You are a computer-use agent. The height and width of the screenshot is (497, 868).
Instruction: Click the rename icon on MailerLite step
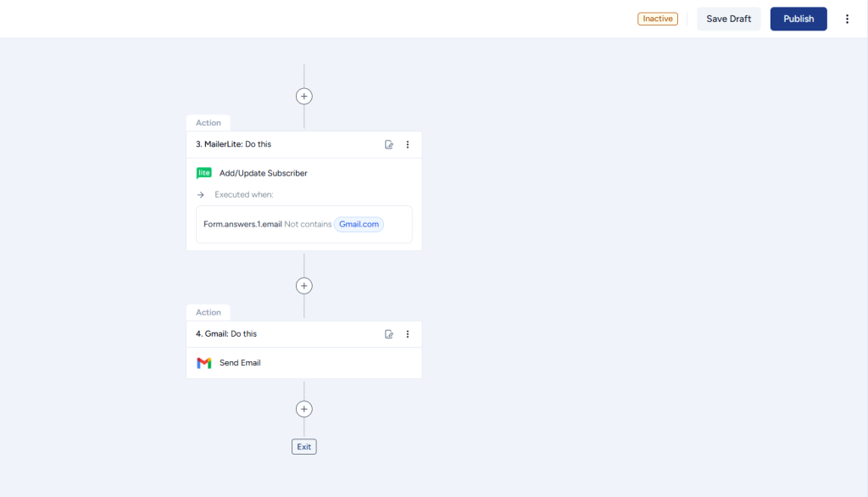(389, 145)
